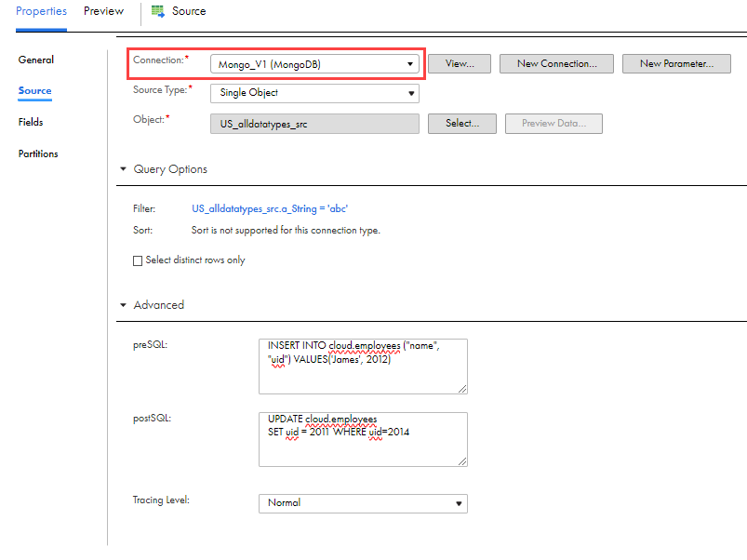Click the postSQL textarea resize handle

point(462,461)
